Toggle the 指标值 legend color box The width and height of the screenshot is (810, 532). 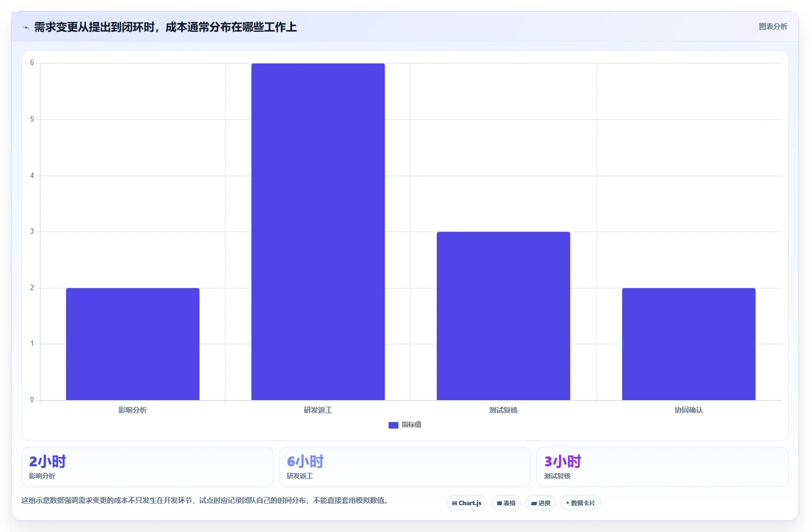click(x=393, y=425)
